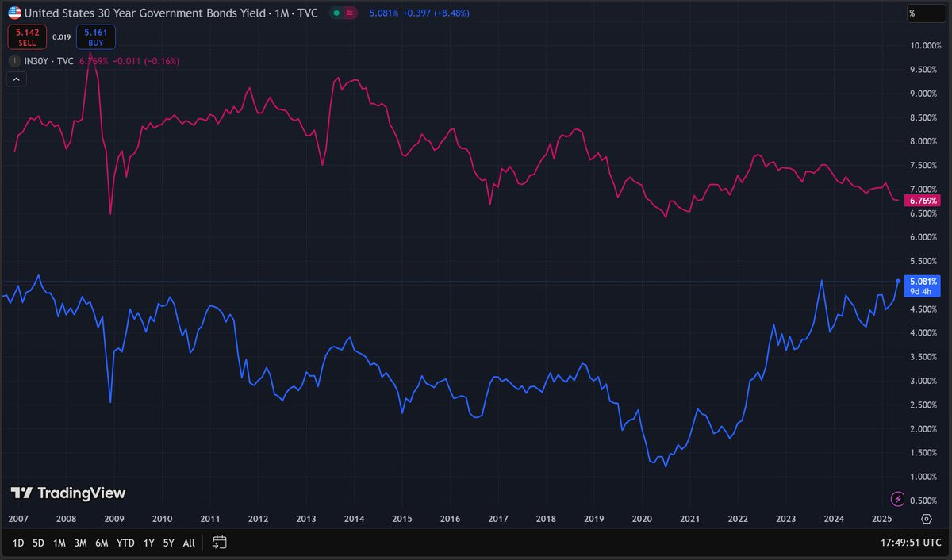Click the 2009 time axis label
Image resolution: width=952 pixels, height=560 pixels.
coord(114,519)
